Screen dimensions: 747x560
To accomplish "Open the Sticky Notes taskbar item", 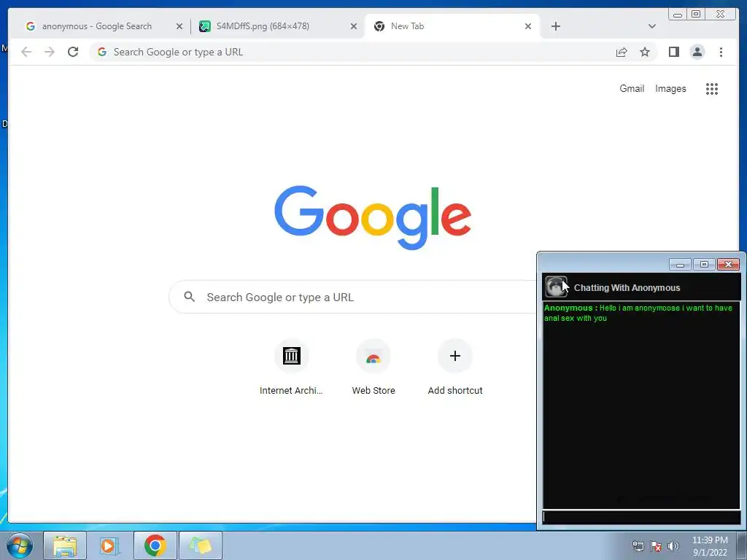I will tap(201, 545).
